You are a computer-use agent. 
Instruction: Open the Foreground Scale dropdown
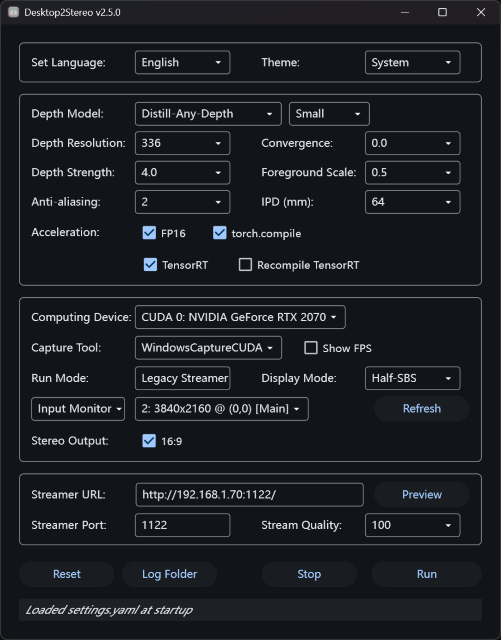(412, 173)
